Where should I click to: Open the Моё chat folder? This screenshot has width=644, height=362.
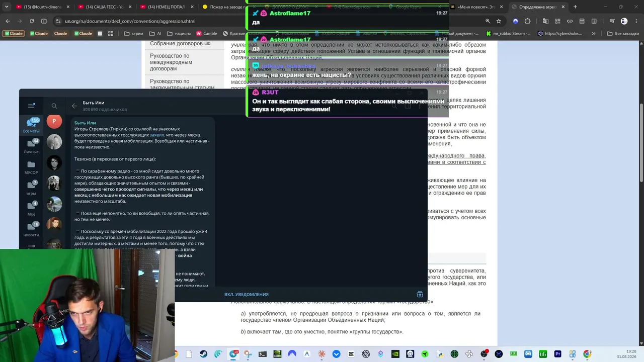(x=31, y=209)
